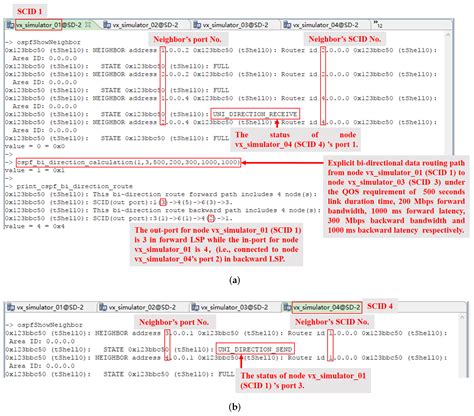
Task: Show hidden tabs via the »12 overflow indicator
Action: 378,24
